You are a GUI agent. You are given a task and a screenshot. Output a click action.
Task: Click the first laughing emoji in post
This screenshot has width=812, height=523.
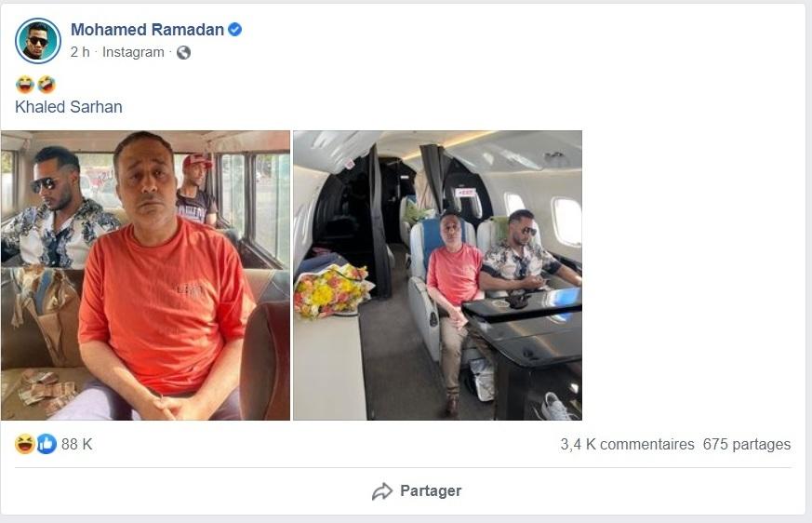(25, 84)
